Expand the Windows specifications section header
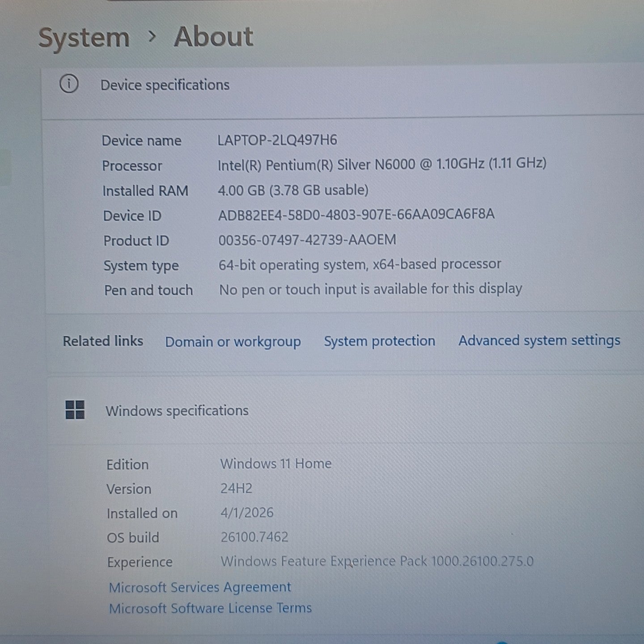 point(346,411)
